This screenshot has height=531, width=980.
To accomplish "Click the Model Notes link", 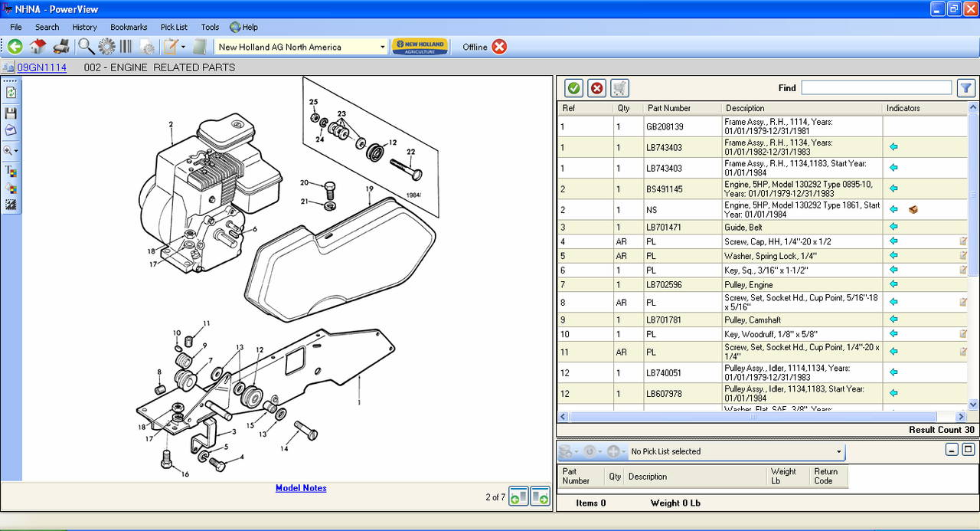I will click(x=301, y=488).
